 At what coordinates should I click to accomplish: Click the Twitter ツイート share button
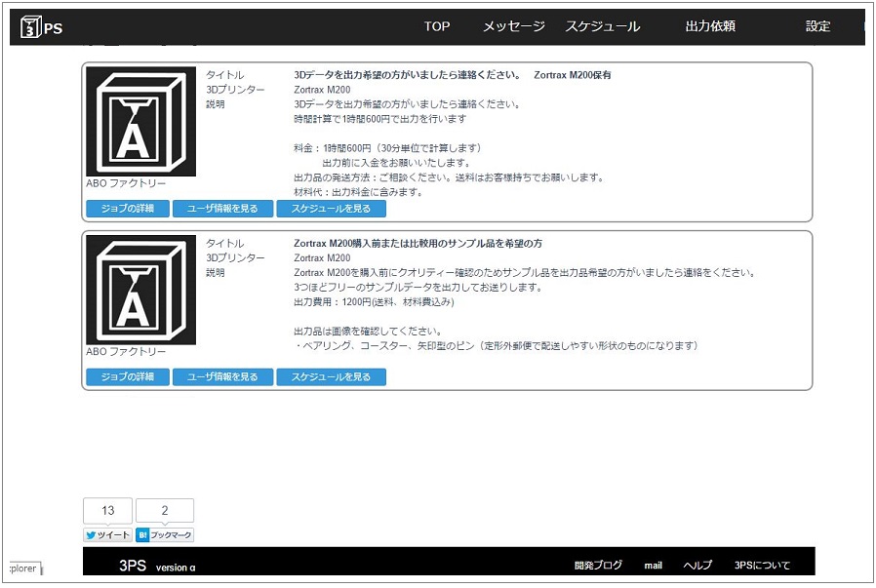click(107, 535)
